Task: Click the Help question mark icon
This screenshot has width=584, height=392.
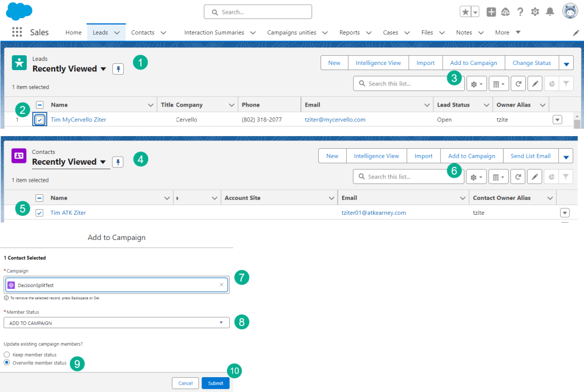Action: [x=520, y=11]
